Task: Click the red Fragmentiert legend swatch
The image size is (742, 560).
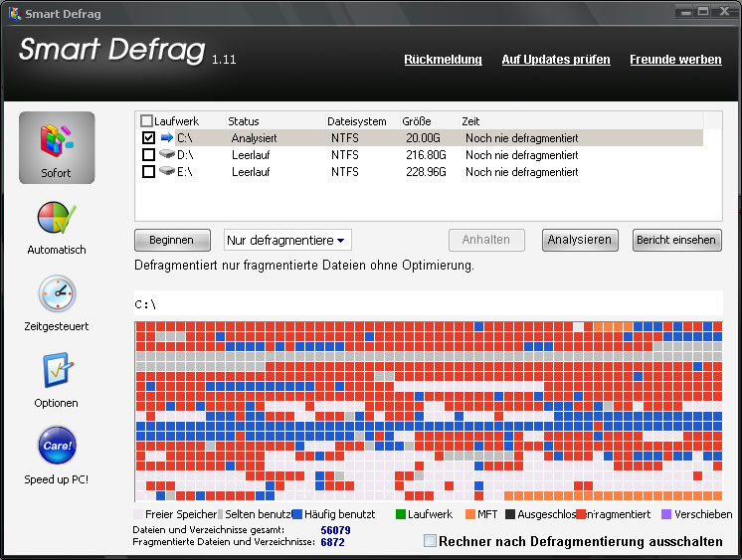Action: tap(581, 514)
